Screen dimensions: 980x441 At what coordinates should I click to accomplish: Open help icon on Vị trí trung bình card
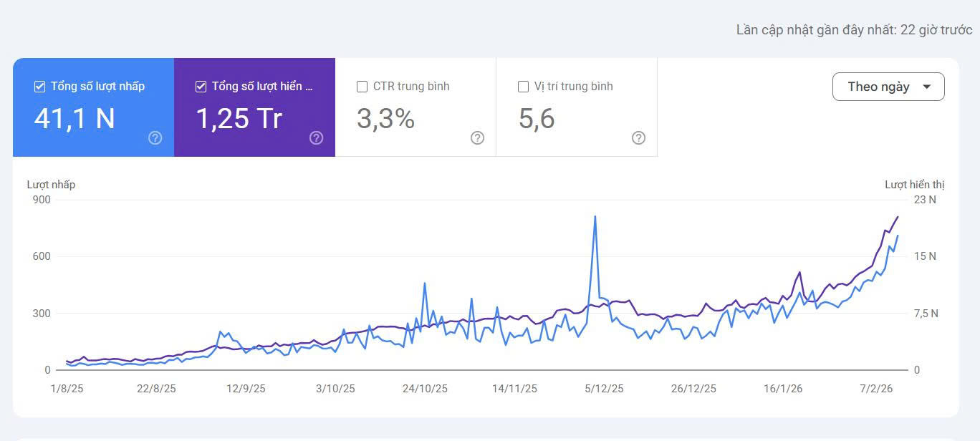[x=638, y=138]
